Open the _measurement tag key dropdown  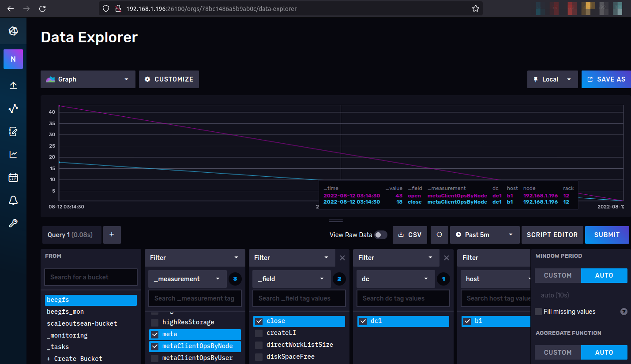click(x=188, y=279)
